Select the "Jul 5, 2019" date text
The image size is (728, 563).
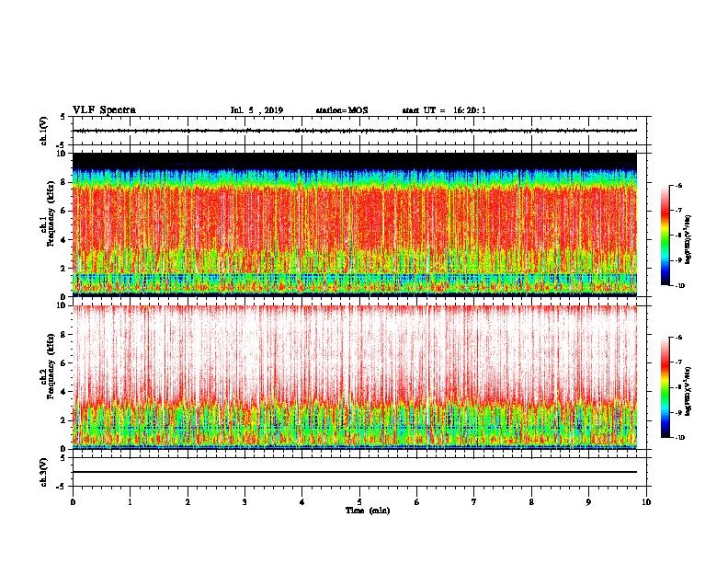[256, 110]
